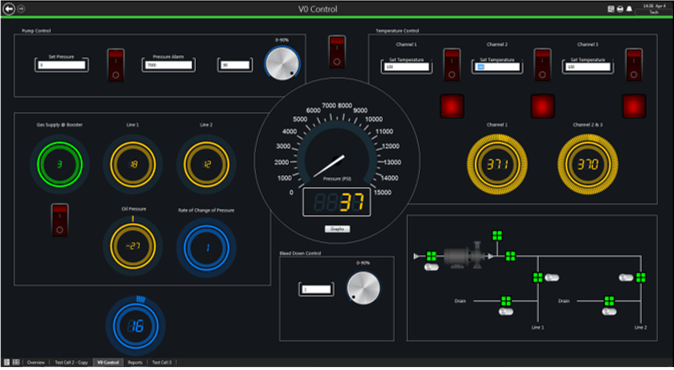This screenshot has width=674, height=370.
Task: Click the green valve on Line 1 drain
Action: coord(506,301)
